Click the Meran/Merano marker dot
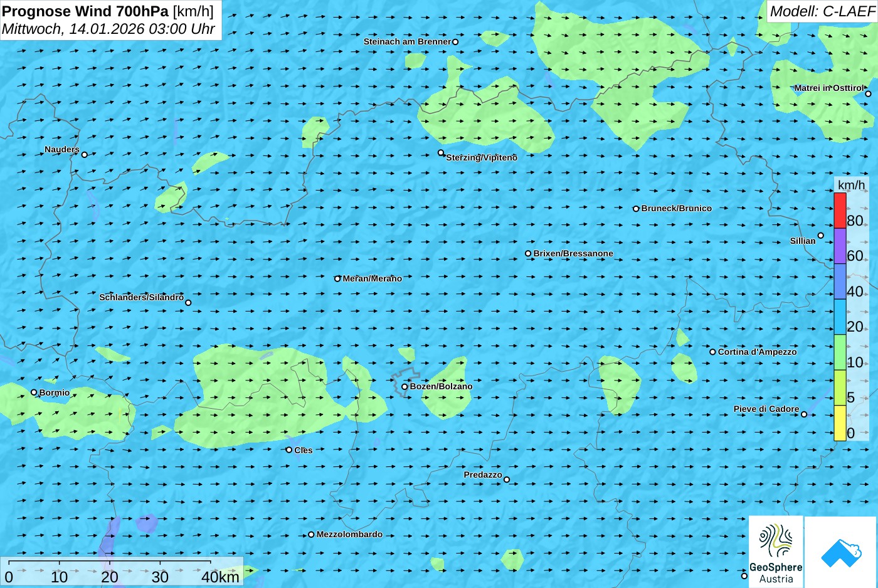 pyautogui.click(x=337, y=279)
